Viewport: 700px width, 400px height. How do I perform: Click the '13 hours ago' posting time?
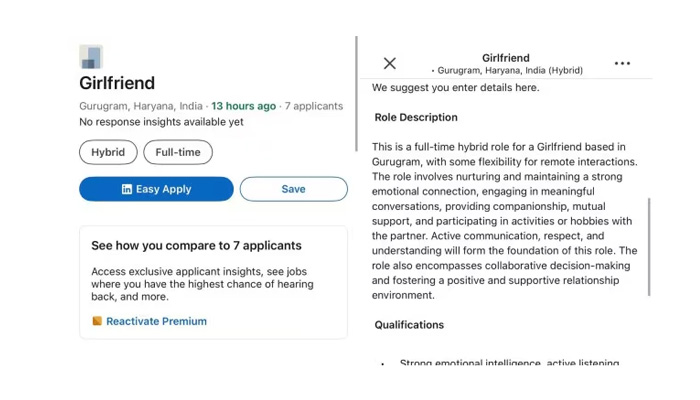tap(244, 106)
